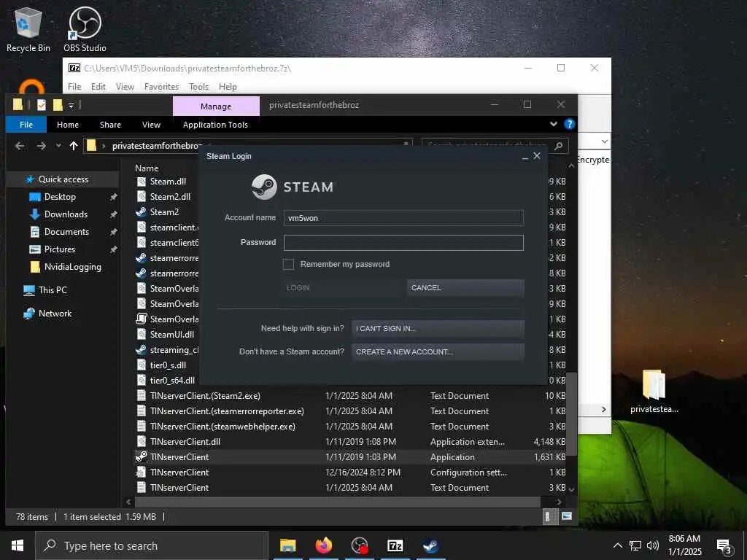Click the volume speaker tray icon
Screen dimensions: 747x560
[x=653, y=545]
